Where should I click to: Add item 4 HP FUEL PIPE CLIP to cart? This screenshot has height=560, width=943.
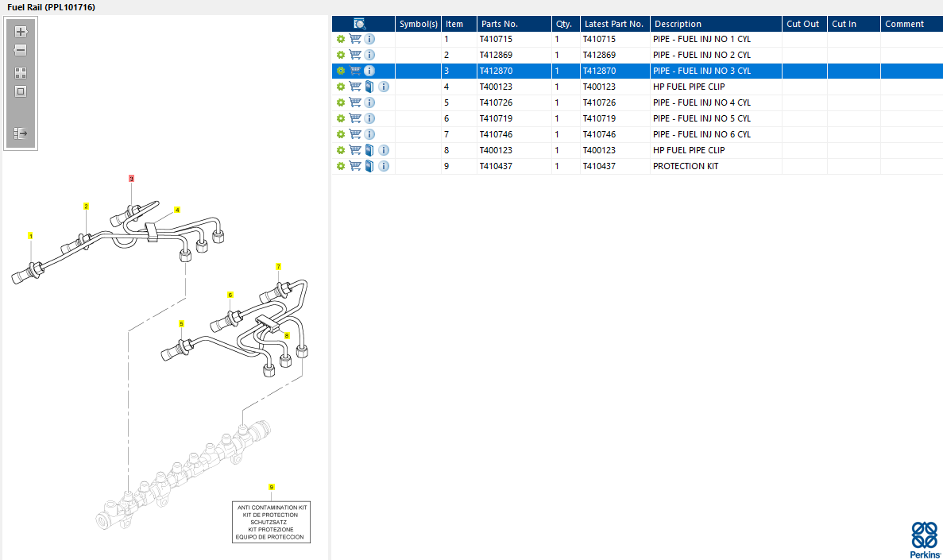pos(355,87)
